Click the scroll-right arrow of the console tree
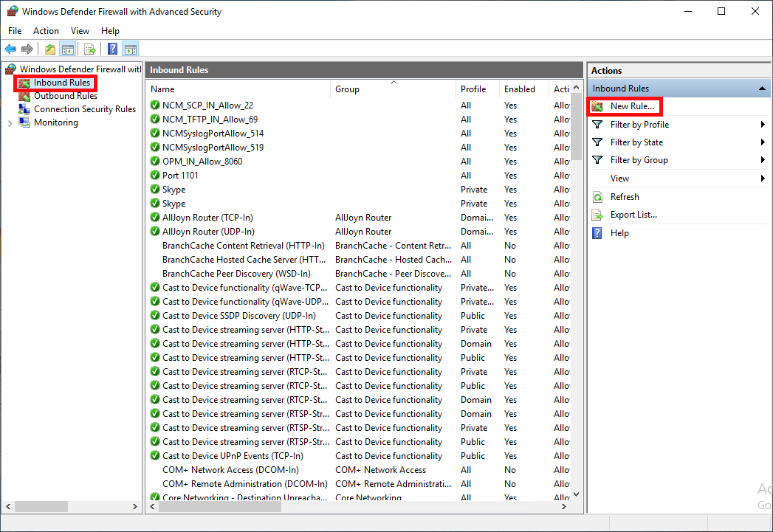This screenshot has height=532, width=773. (x=134, y=506)
